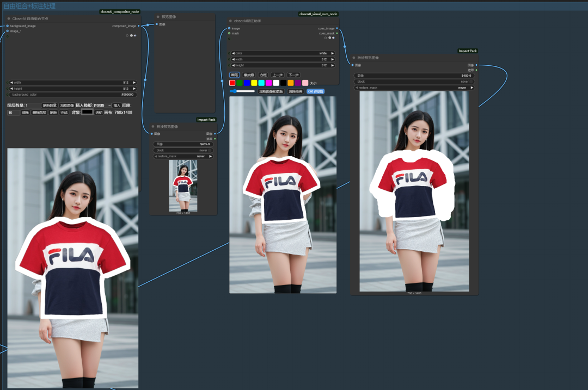Screen dimensions: 588x390
Task: Click the closerAI_visual_cues_node badge
Action: [318, 14]
